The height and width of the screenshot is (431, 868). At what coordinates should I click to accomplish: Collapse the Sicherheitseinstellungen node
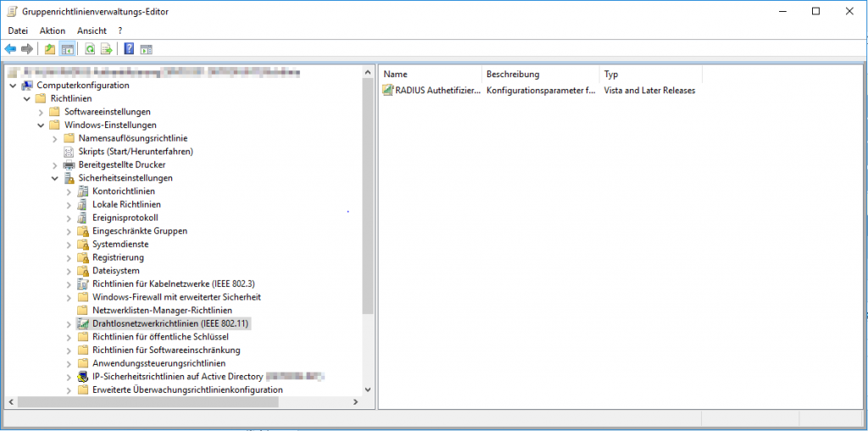click(x=55, y=178)
